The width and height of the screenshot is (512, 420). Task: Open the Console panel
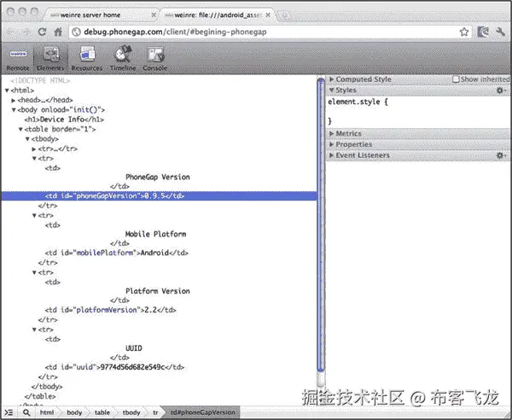pyautogui.click(x=155, y=60)
